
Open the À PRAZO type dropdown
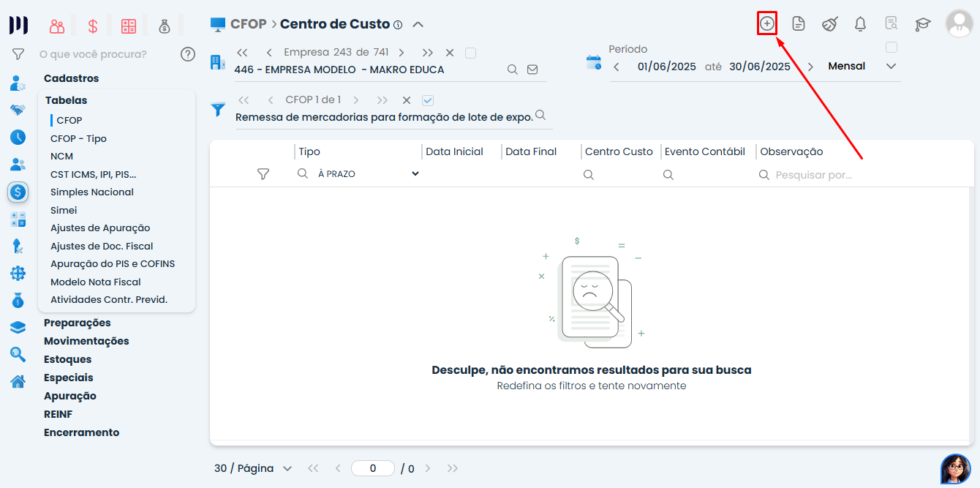click(x=415, y=174)
